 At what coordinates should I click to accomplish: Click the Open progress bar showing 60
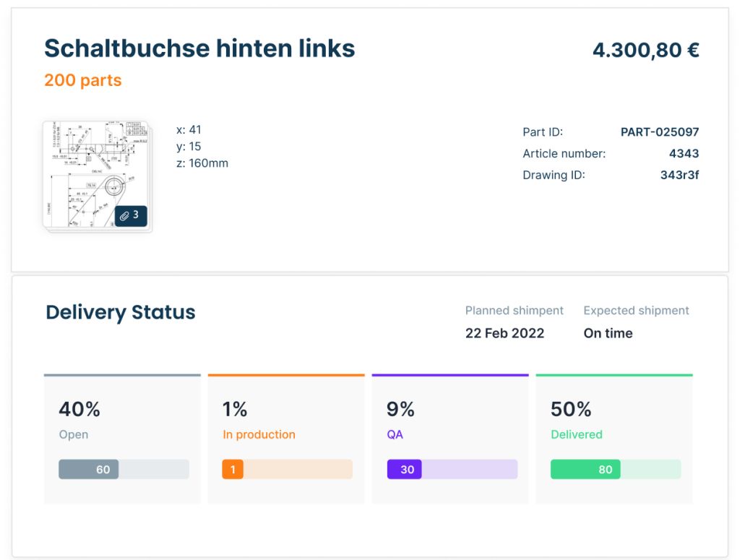pyautogui.click(x=124, y=470)
